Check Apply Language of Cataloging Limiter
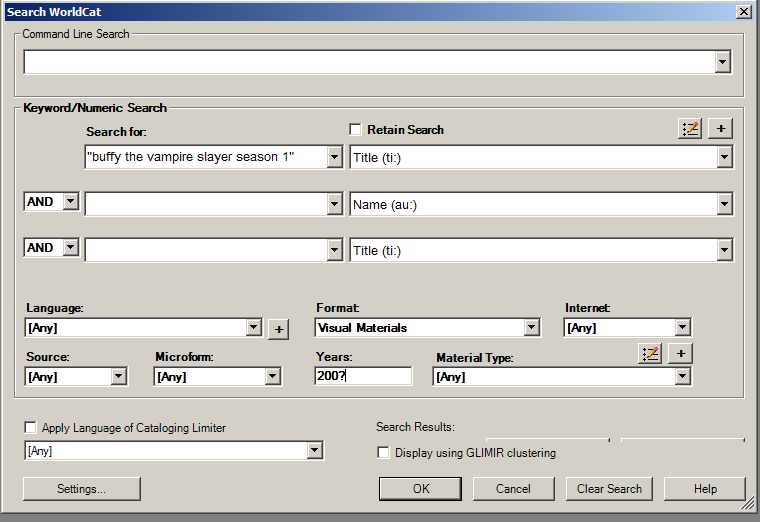Viewport: 760px width, 522px height. pyautogui.click(x=30, y=427)
